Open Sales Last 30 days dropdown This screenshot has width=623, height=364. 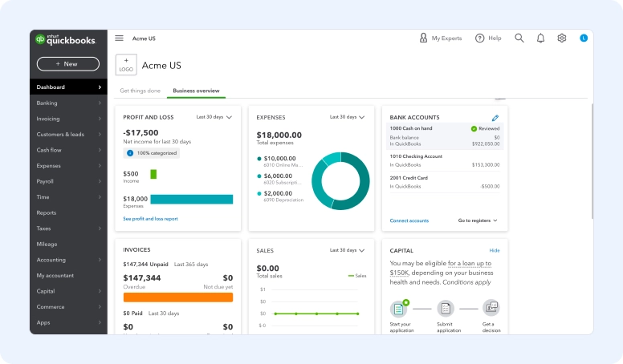(x=348, y=250)
